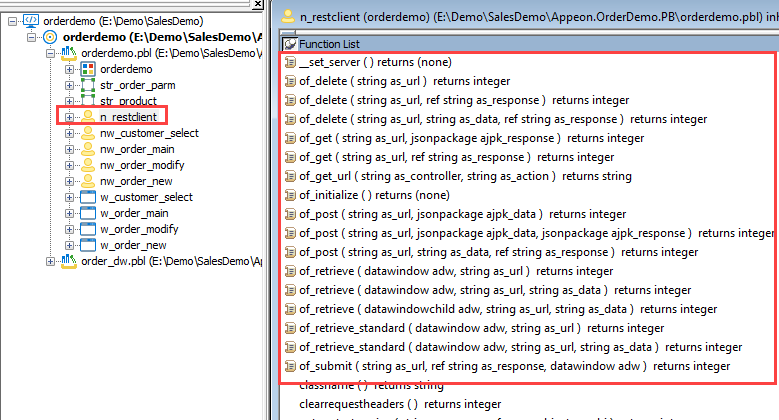Expand the nw_order_main node

coord(70,149)
